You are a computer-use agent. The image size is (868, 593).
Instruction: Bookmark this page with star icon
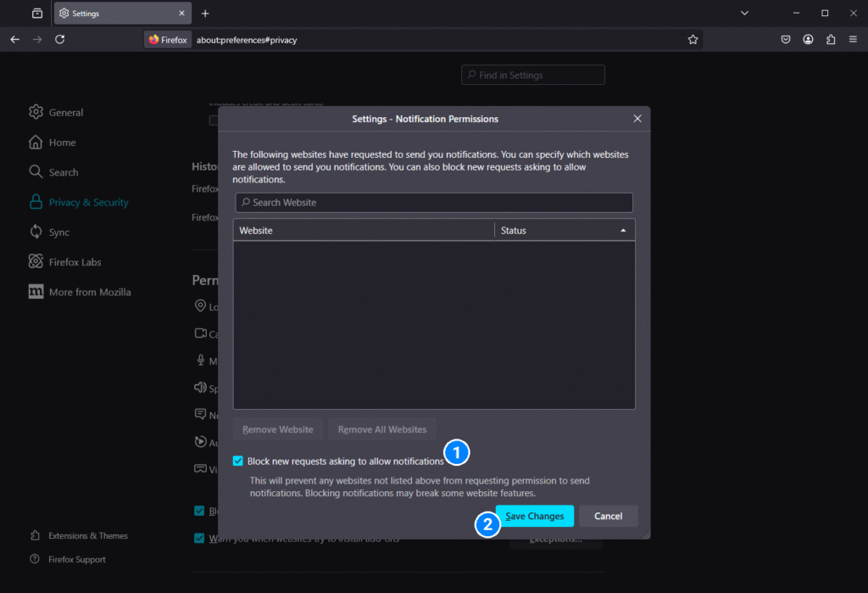click(693, 40)
